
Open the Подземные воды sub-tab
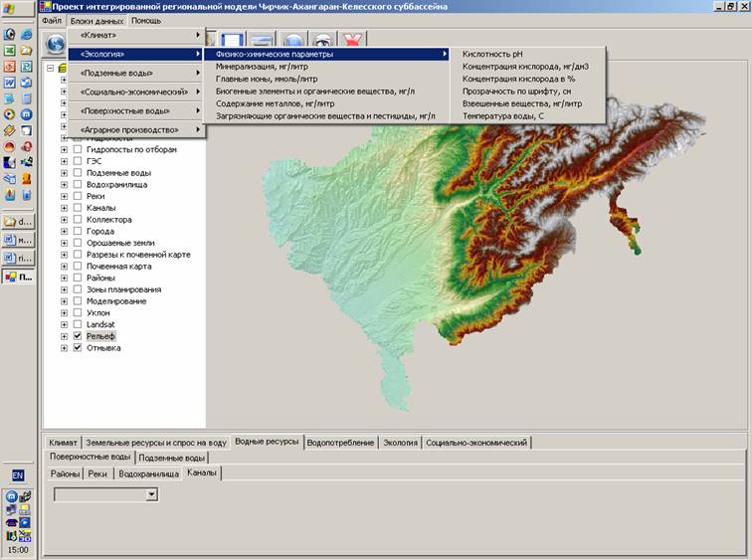(x=172, y=458)
